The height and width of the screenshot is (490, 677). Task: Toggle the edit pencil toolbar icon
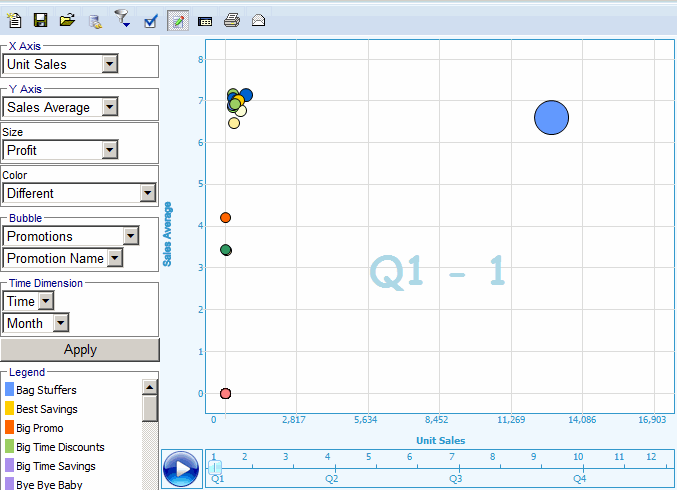pos(178,21)
